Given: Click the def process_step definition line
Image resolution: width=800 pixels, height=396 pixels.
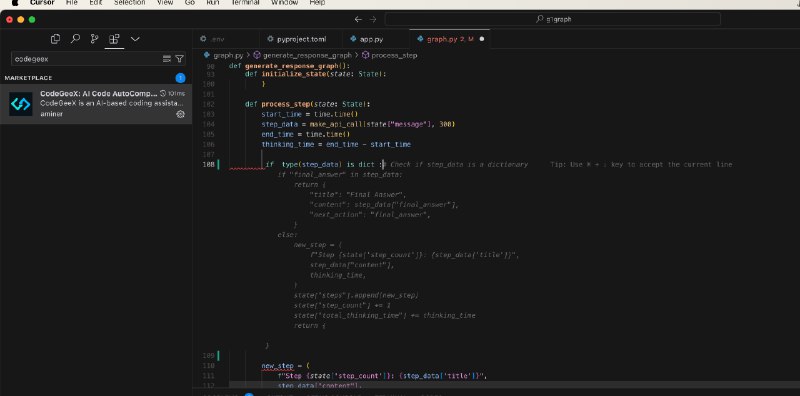Looking at the screenshot, I should 308,104.
